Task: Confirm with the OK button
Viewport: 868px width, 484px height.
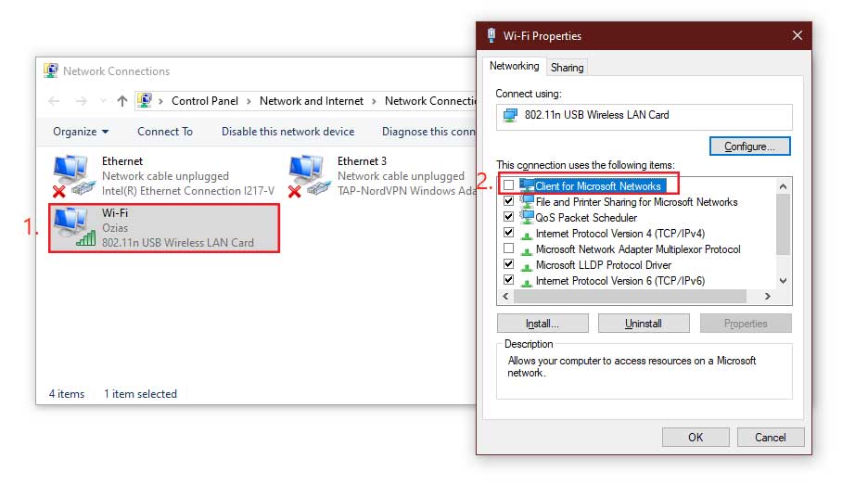Action: [696, 438]
